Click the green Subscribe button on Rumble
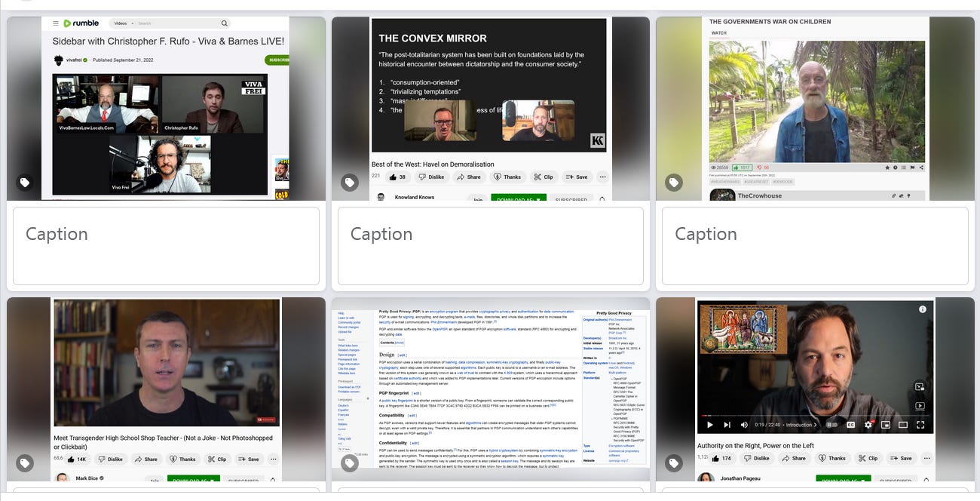 [277, 60]
